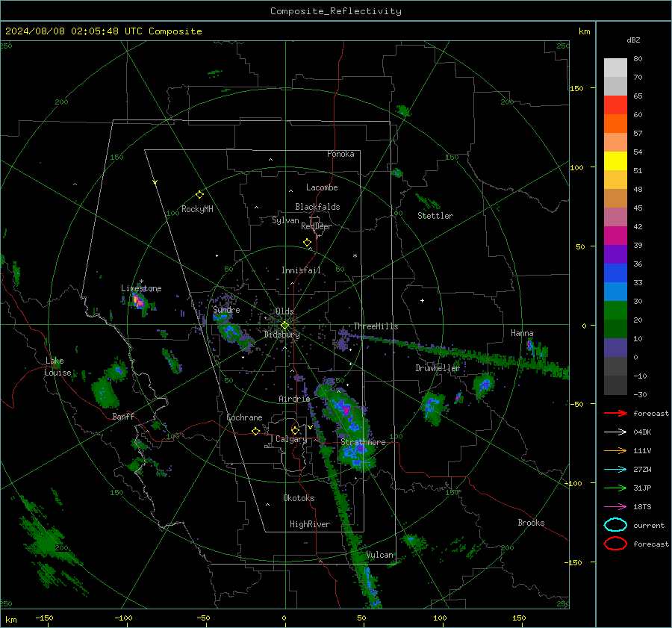This screenshot has width=672, height=628.
Task: Click the intense storm cell below Limestone
Action: point(139,302)
